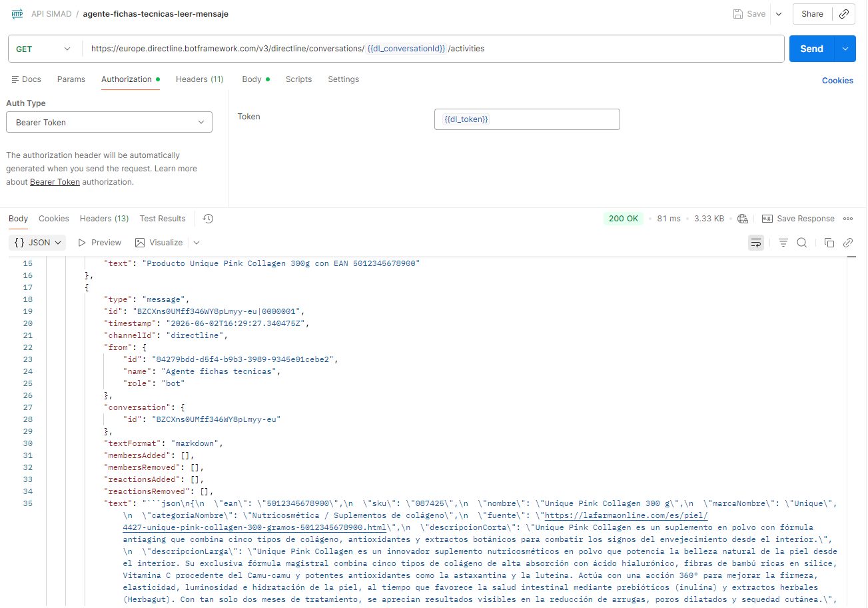This screenshot has width=868, height=608.
Task: Click into the request URL field
Action: [433, 49]
